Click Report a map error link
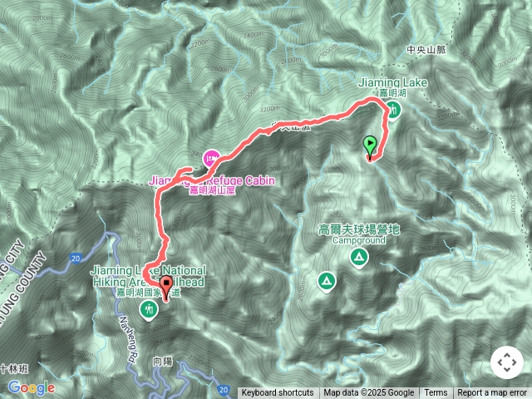The height and width of the screenshot is (399, 532). tap(492, 393)
